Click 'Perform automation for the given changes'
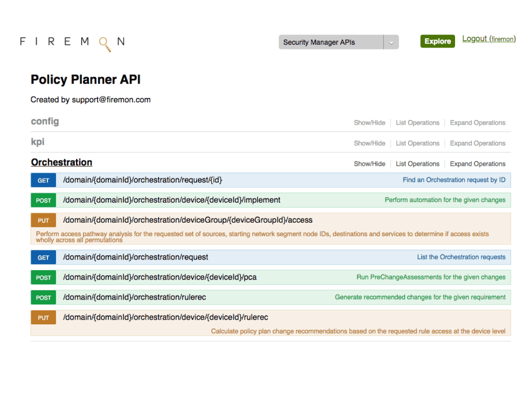The image size is (532, 393). click(445, 200)
